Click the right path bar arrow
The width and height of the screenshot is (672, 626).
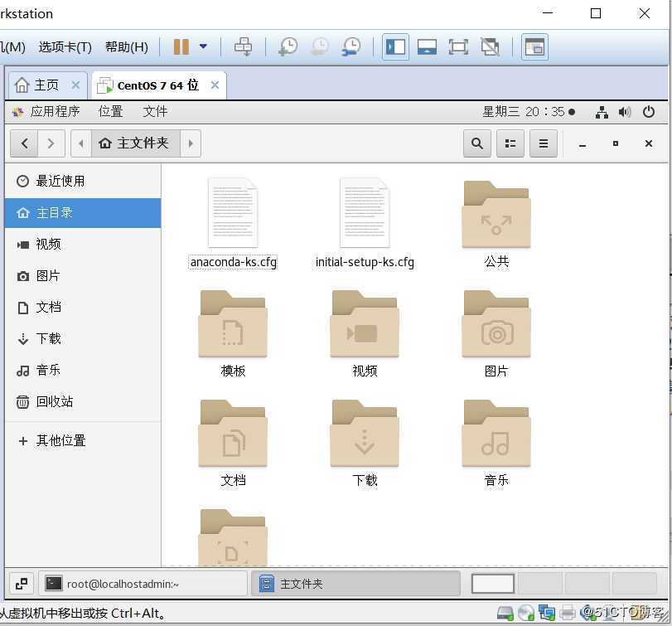tap(191, 143)
